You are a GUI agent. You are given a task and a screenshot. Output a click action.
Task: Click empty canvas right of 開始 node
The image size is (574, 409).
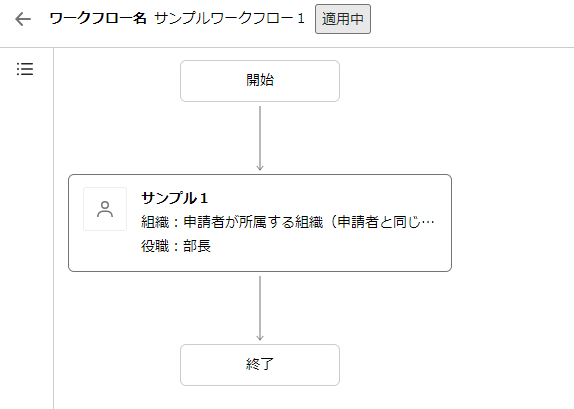click(x=454, y=81)
